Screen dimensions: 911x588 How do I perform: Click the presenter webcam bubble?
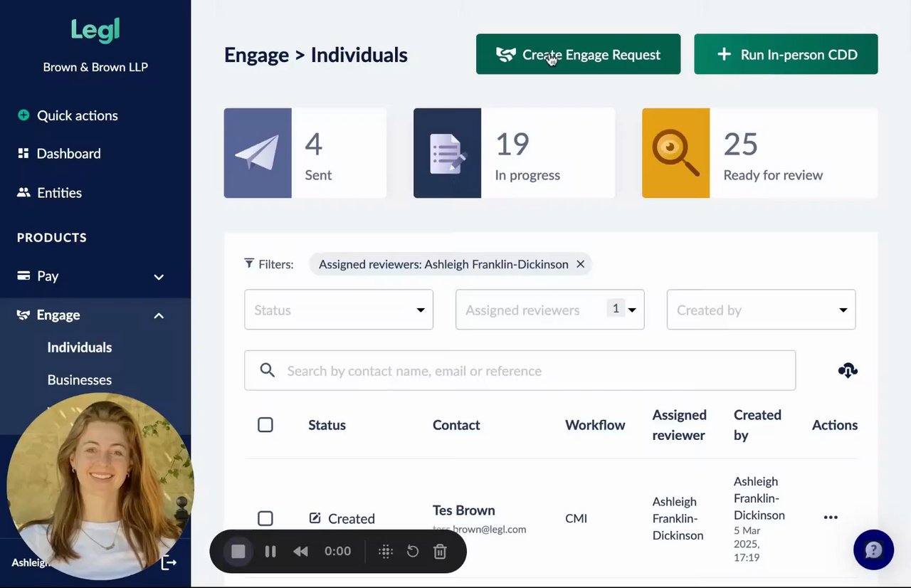click(100, 486)
